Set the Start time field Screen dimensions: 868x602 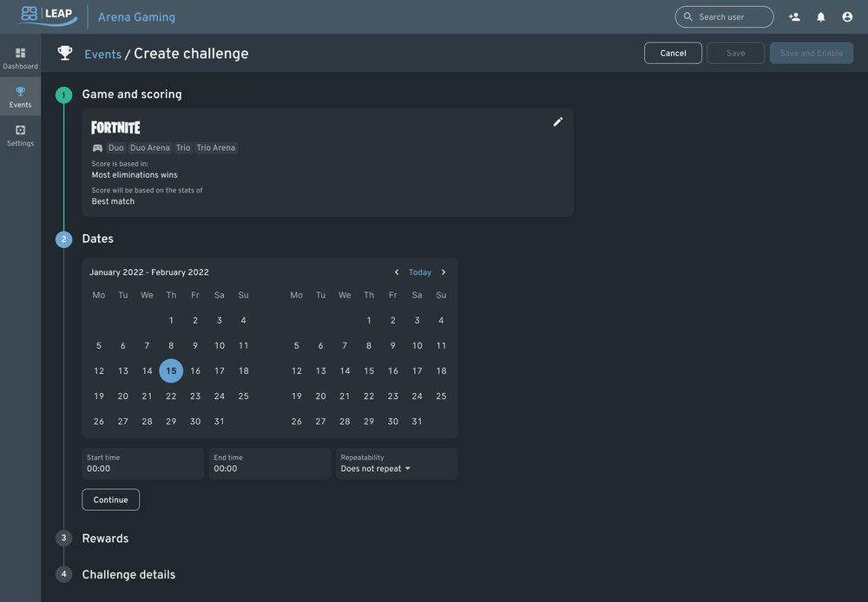point(143,464)
